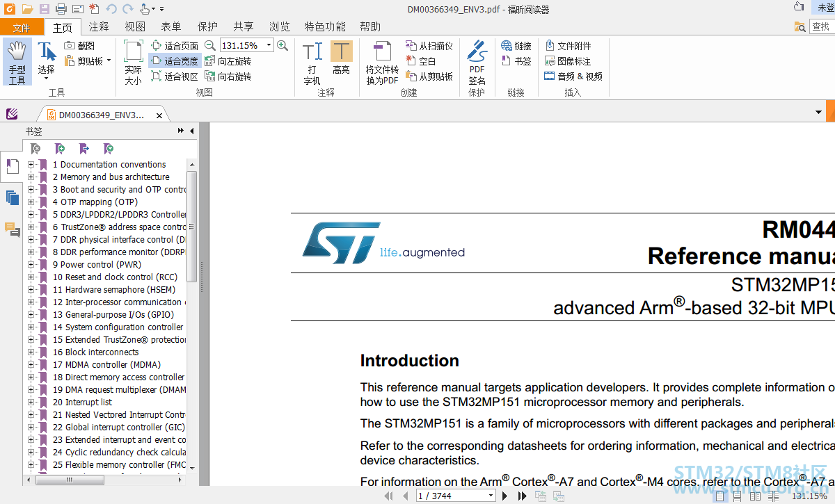Screen dimensions: 835x504
Task: Click the Open folder quick-access icon
Action: point(27,9)
